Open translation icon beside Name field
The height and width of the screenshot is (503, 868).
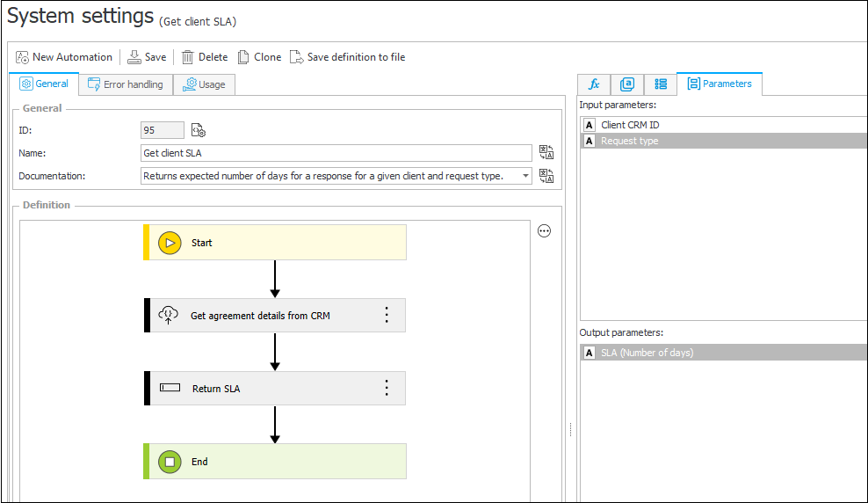546,152
